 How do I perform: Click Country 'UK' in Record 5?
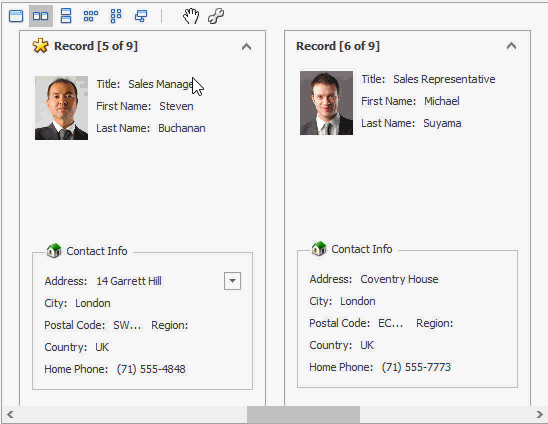pos(102,347)
